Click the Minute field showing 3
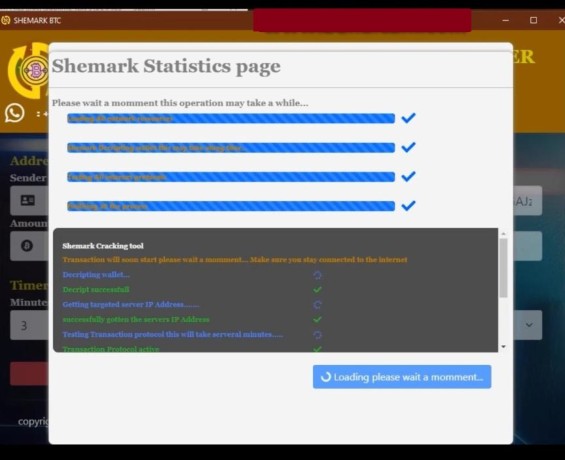565x460 pixels. pyautogui.click(x=29, y=326)
